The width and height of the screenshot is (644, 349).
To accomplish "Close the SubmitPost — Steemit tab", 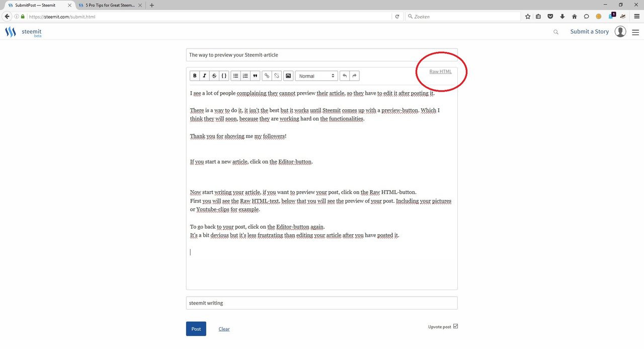I will 69,5.
